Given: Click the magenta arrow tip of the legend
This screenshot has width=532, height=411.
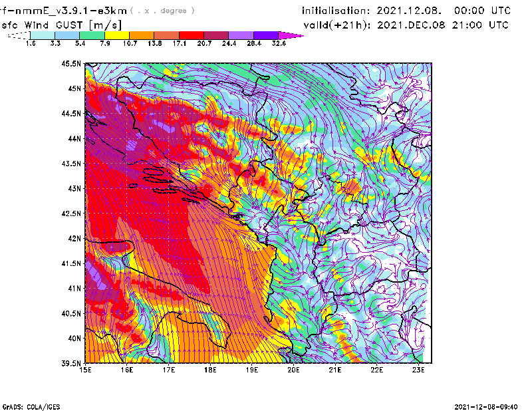Looking at the screenshot, I should tap(290, 35).
